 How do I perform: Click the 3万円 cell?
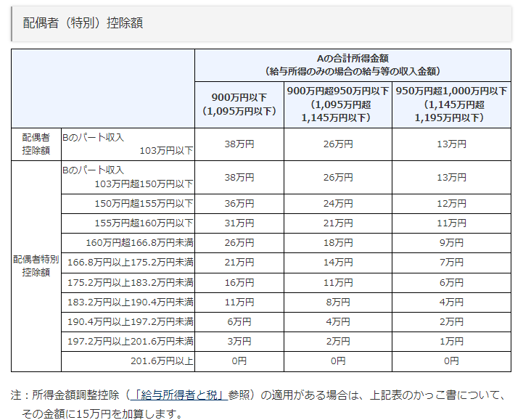(x=239, y=342)
